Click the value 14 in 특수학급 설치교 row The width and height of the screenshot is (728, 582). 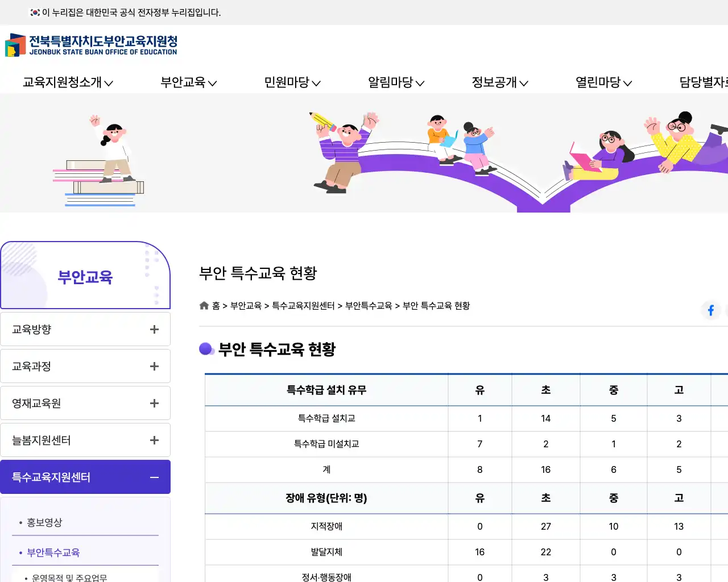(x=545, y=418)
